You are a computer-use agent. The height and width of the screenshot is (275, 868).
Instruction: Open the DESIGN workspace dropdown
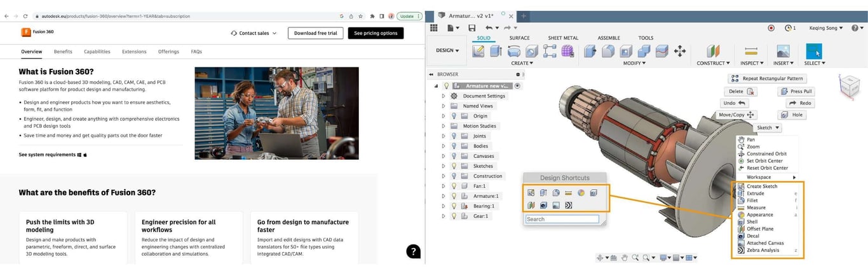(x=449, y=50)
